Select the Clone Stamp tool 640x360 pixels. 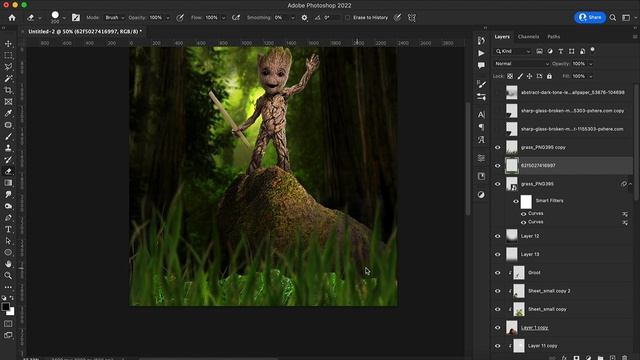tap(8, 148)
